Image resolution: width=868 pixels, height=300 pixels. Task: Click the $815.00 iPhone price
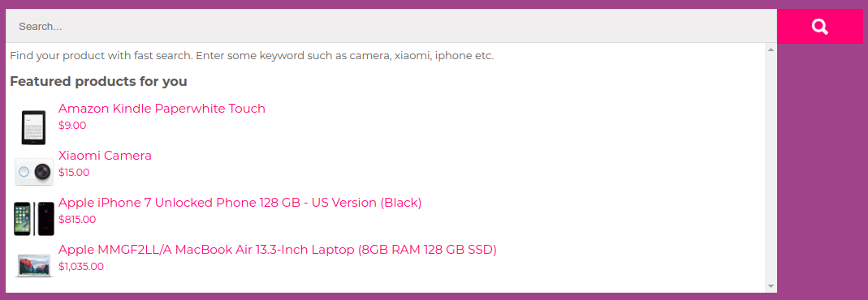coord(77,220)
